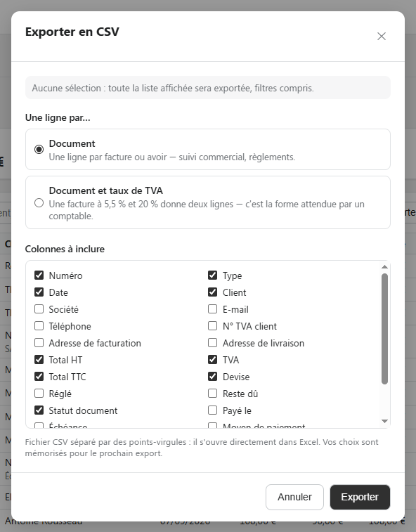The height and width of the screenshot is (532, 416).
Task: Click the column list scroll-up arrow
Action: click(384, 267)
